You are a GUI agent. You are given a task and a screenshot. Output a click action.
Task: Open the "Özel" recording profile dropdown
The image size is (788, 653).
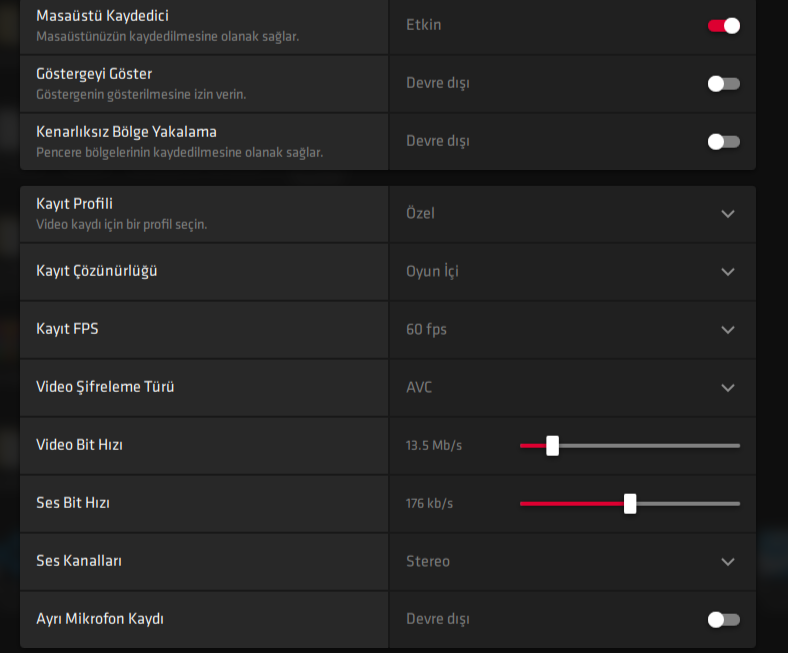(421, 213)
